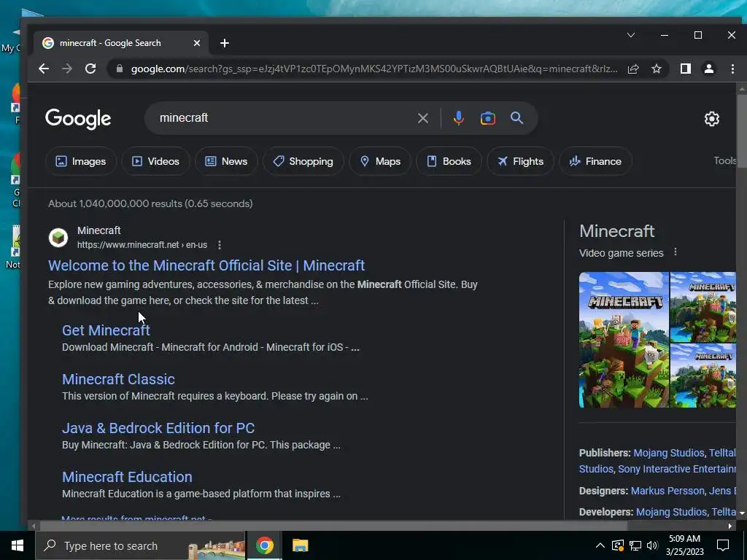The height and width of the screenshot is (560, 747).
Task: Bookmark this page with the star icon
Action: point(657,69)
